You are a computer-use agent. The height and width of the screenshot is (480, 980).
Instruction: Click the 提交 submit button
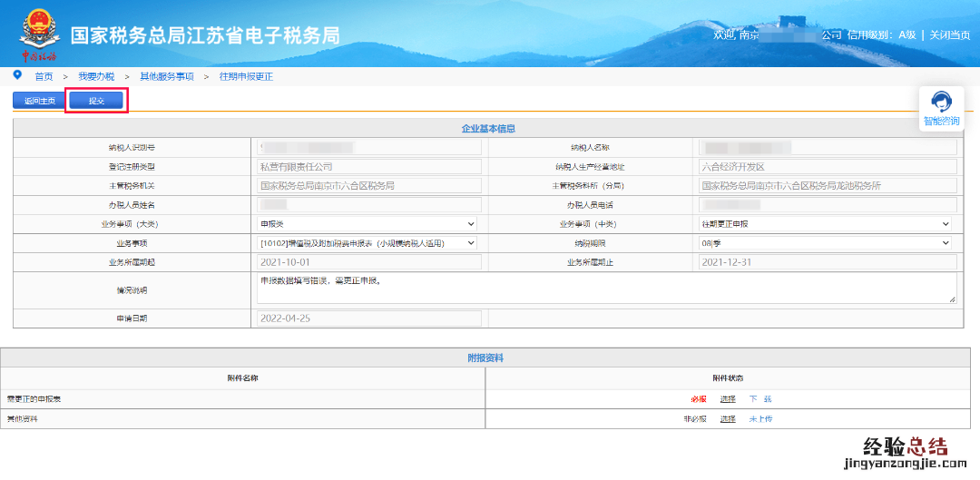point(96,101)
